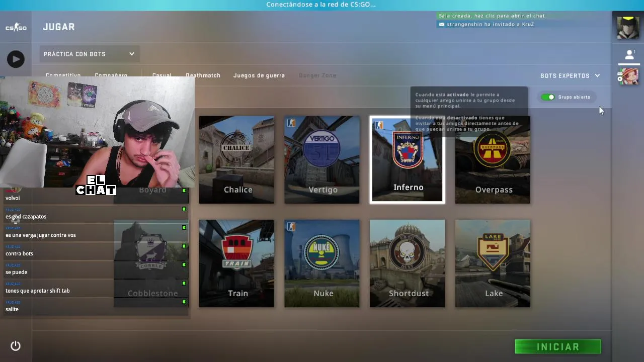Open own player avatar profile
Viewport: 644px width, 362px height.
628,27
